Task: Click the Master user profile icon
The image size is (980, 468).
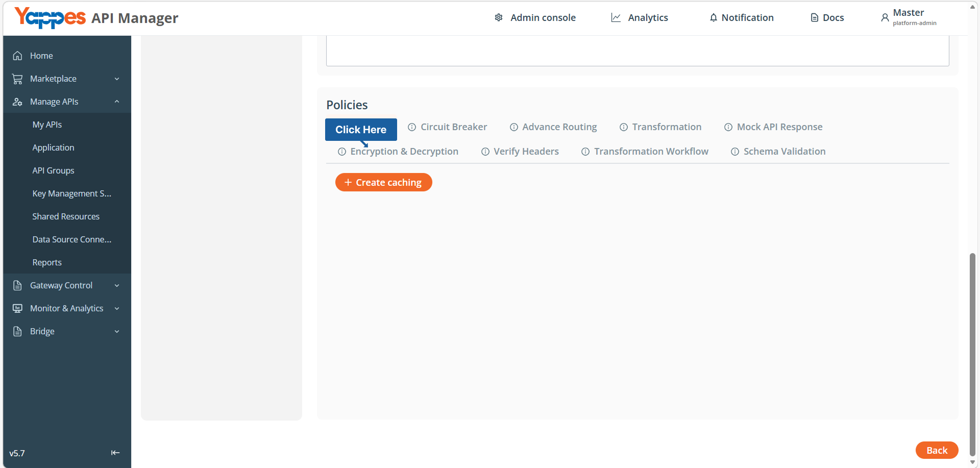Action: click(x=885, y=18)
